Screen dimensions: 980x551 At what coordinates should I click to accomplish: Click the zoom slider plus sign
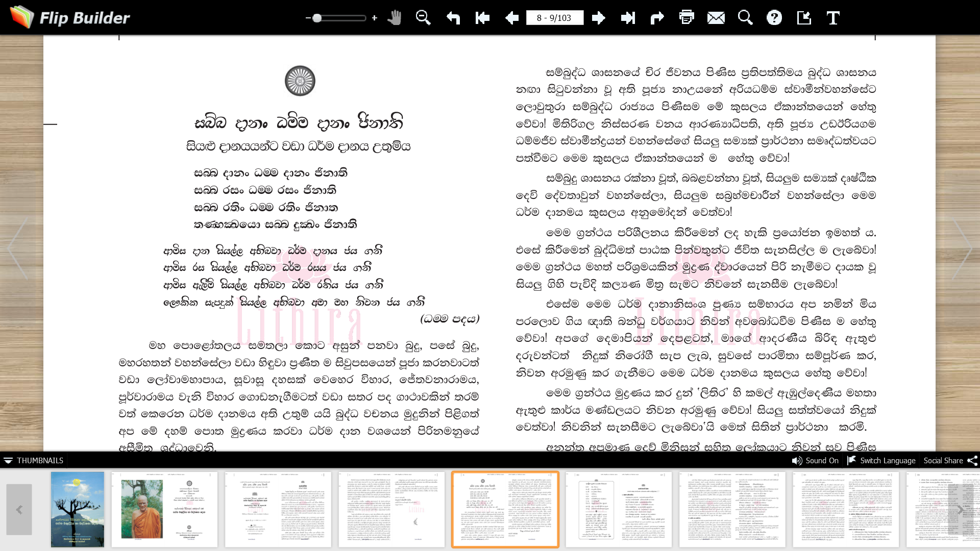pyautogui.click(x=374, y=18)
